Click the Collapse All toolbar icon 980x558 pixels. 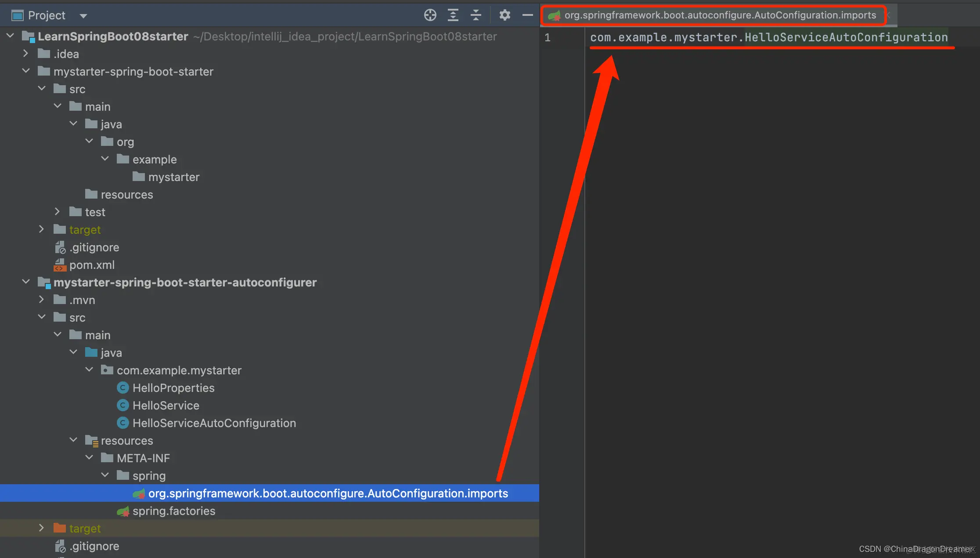[476, 15]
